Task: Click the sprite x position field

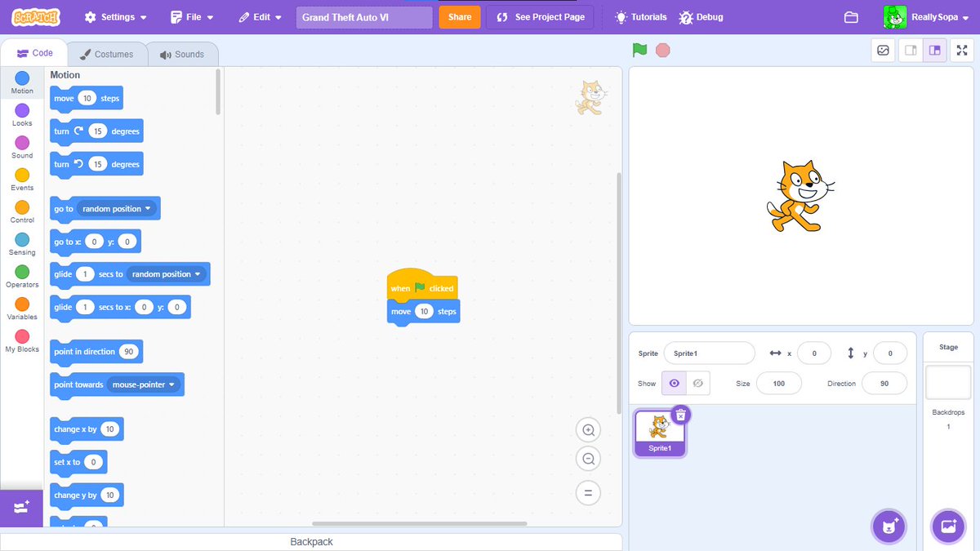Action: click(x=814, y=353)
